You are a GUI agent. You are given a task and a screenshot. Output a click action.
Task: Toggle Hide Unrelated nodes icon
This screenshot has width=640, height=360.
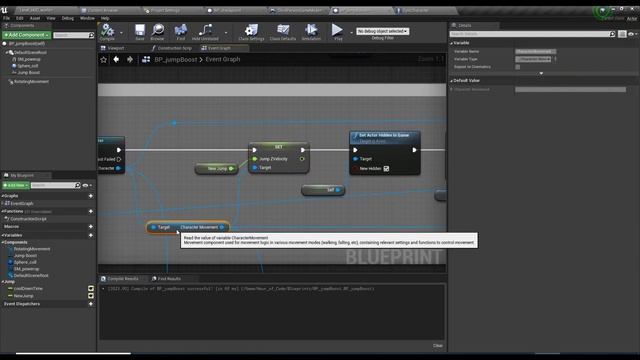coord(205,32)
